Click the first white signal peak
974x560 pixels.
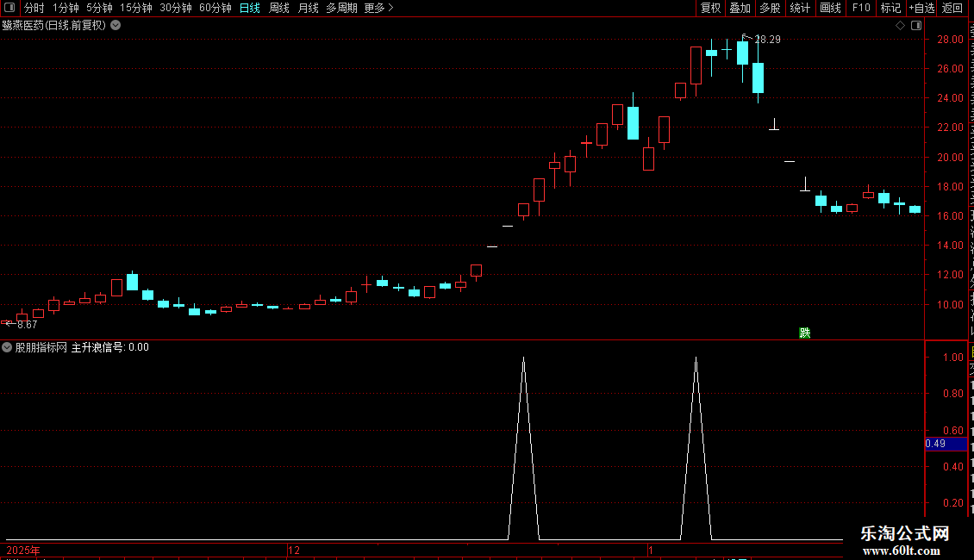(x=524, y=359)
